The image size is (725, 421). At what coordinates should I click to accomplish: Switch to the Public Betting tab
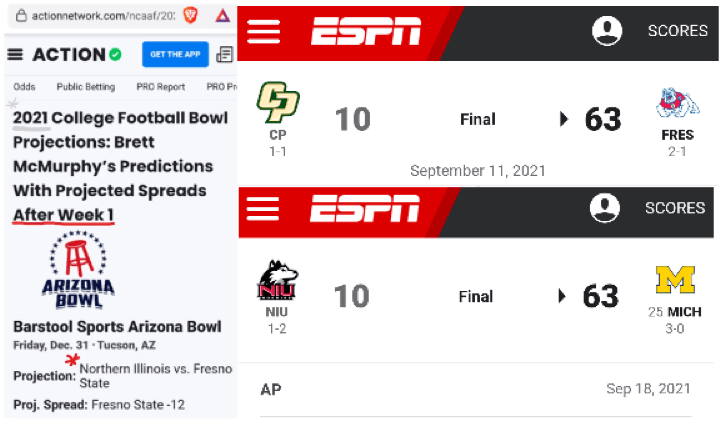(85, 87)
